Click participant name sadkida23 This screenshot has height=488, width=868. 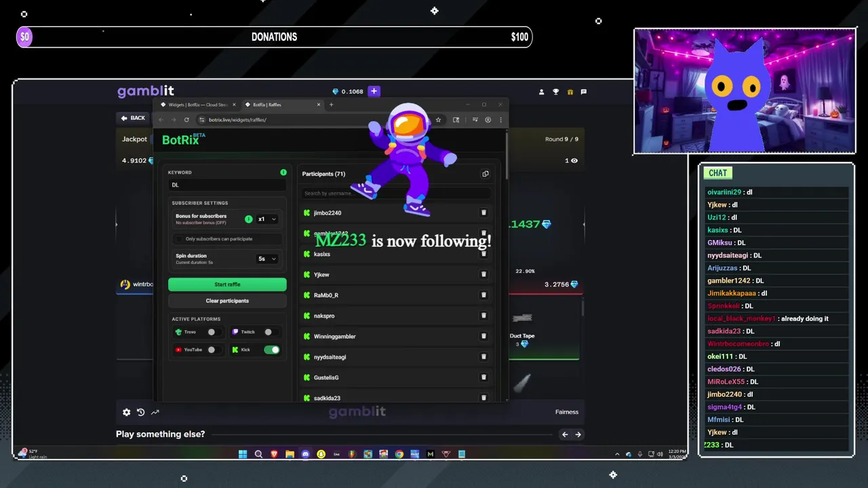point(327,399)
